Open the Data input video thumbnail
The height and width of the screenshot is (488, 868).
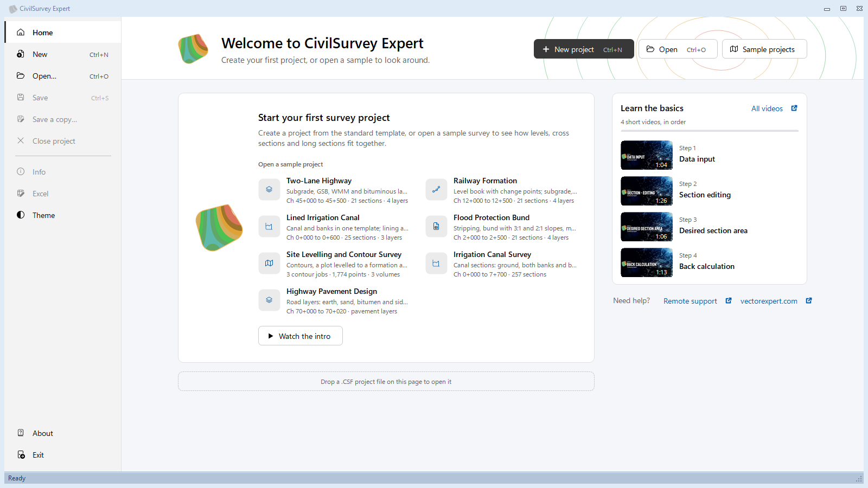click(x=647, y=155)
